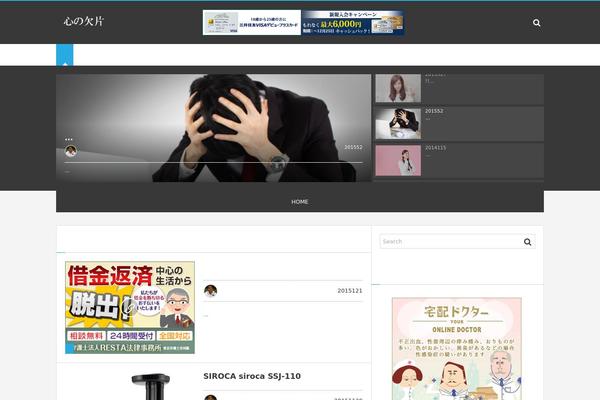
Task: Go to HOME menu item
Action: click(x=300, y=202)
